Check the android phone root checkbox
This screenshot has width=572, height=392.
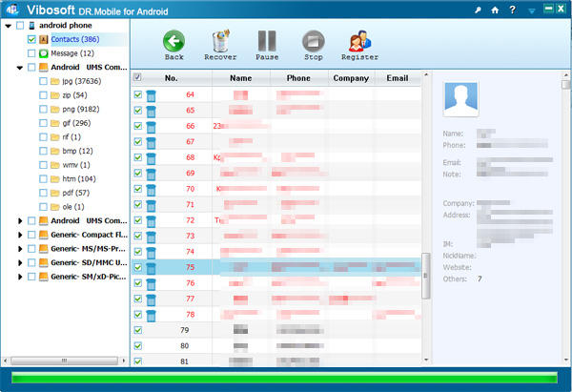click(x=20, y=26)
